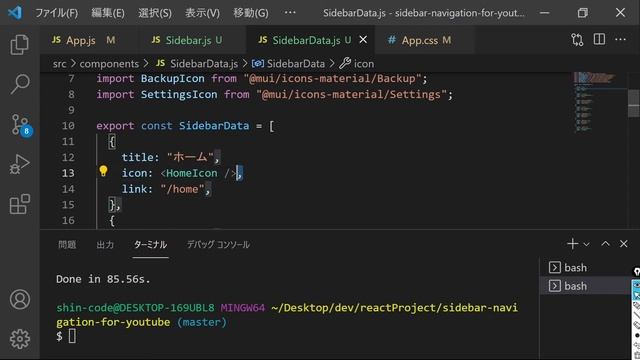Click the editor vertical scrollbar thumb

pyautogui.click(x=633, y=103)
